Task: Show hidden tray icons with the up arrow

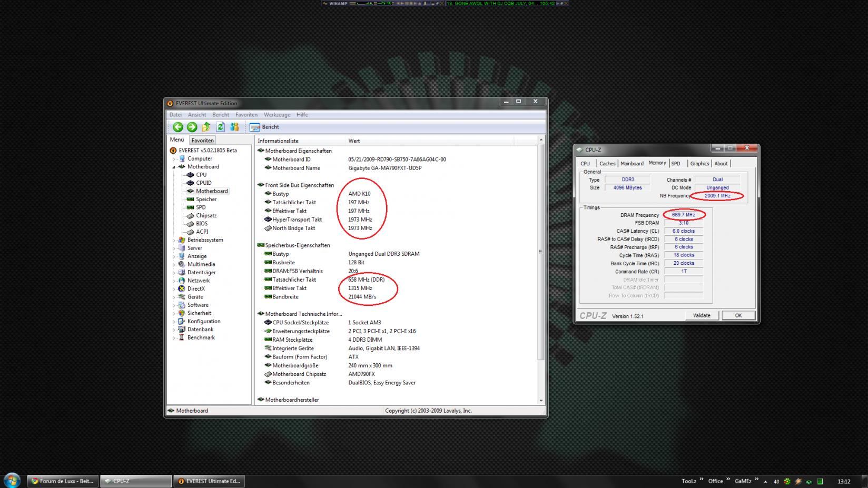Action: click(765, 481)
